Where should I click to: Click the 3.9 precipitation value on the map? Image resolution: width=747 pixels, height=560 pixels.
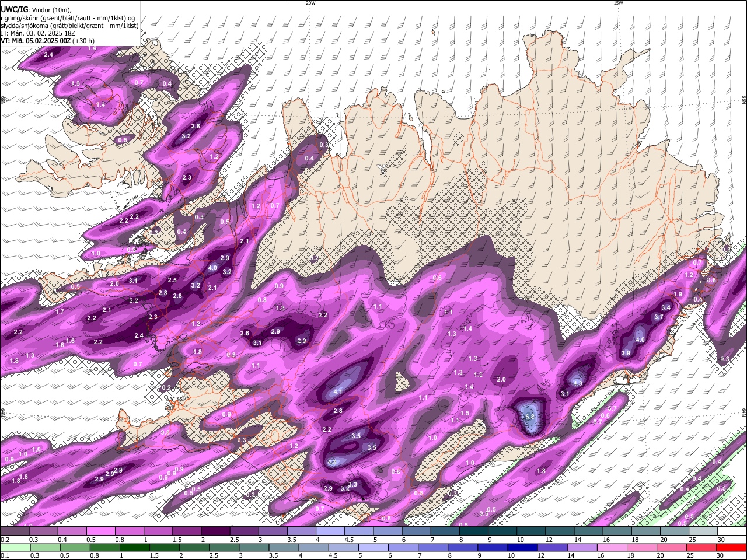pyautogui.click(x=626, y=353)
